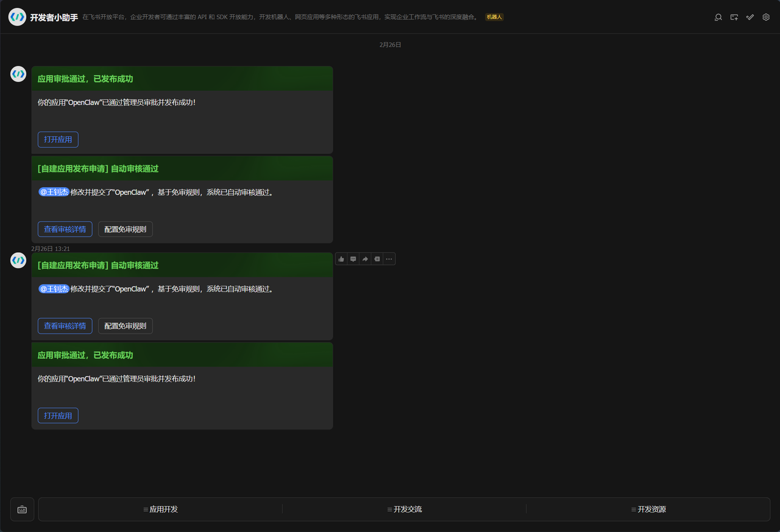Click the tag-shaped icon on message hover toolbar
Image resolution: width=780 pixels, height=532 pixels.
coord(377,259)
